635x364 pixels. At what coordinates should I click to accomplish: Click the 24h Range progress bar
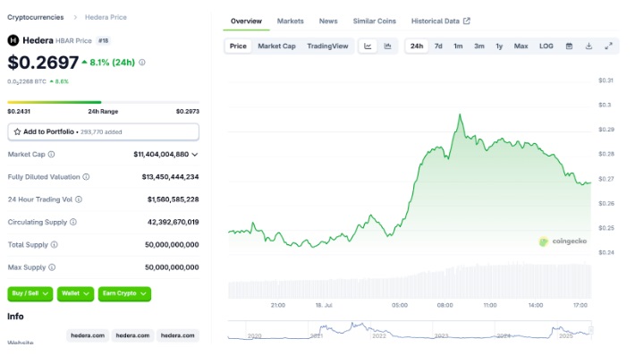(103, 102)
